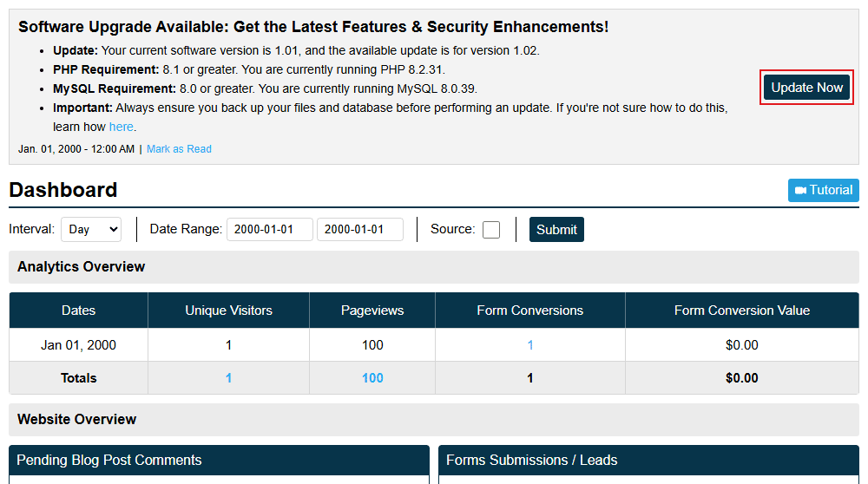Screen dimensions: 868x484
Task: Open the backup instructions 'here' link
Action: [121, 127]
